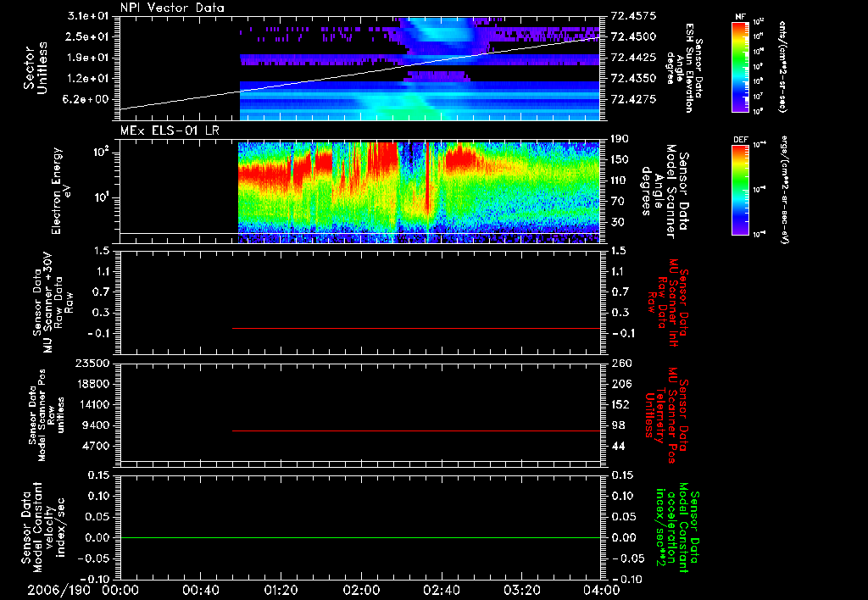
Task: Click the 260 telemetry position tick
Action: click(620, 364)
